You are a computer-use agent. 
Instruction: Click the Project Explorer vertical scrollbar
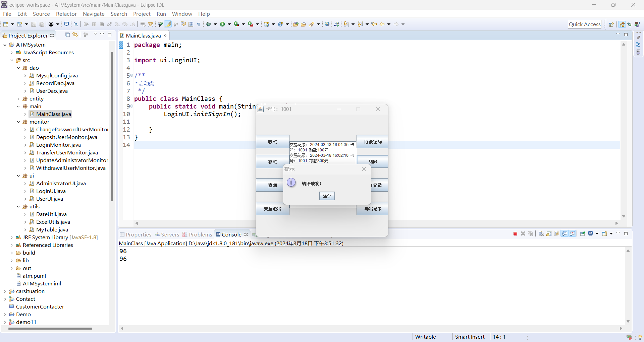(112, 126)
